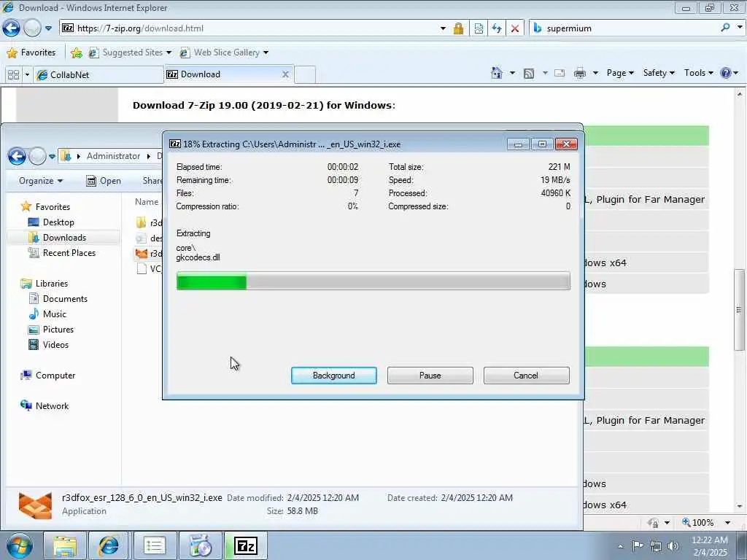Select Documents library
747x560 pixels.
58,298
